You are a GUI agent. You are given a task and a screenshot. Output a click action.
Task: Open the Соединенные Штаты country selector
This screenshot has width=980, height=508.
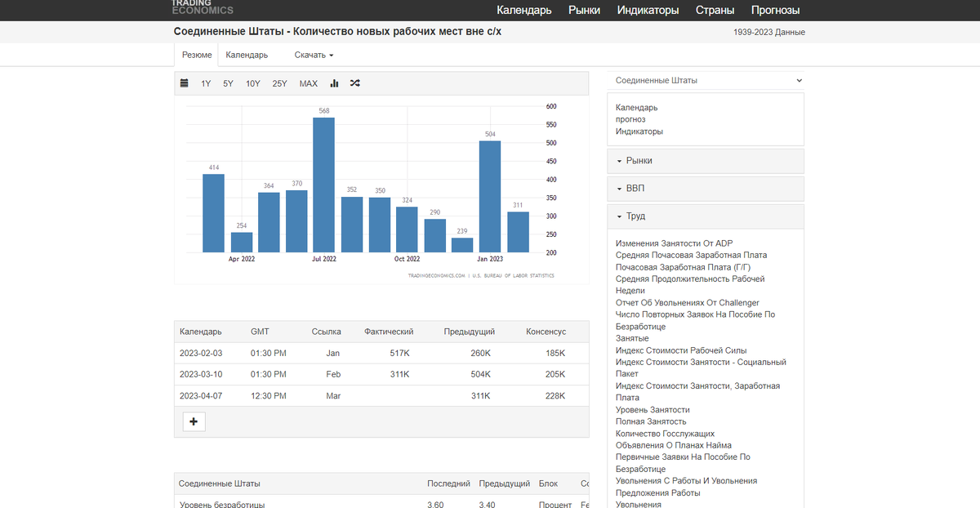(x=706, y=81)
